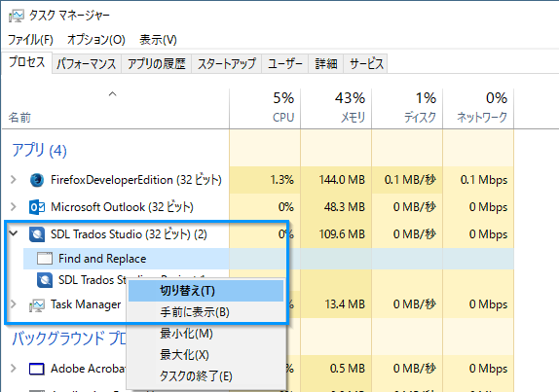Choose タスクの終了(E) in the context menu
Viewport: 559px width, 392px height.
point(205,376)
